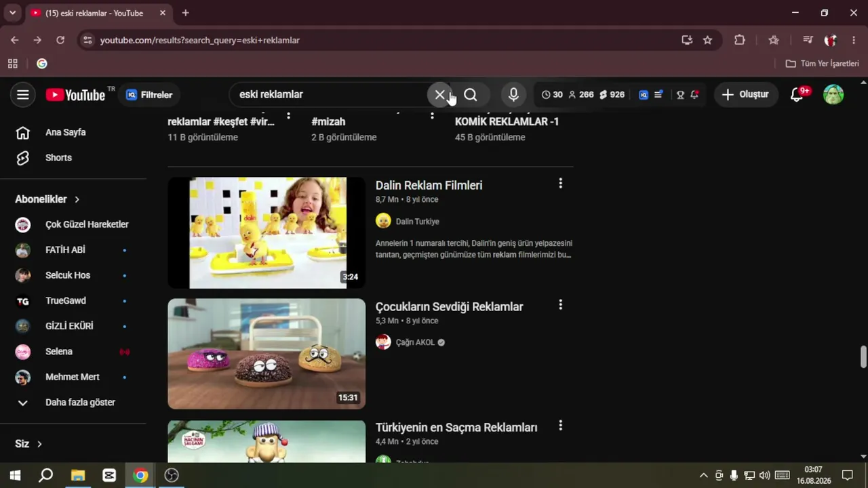Click the Dalin Turkiye channel avatar

[383, 221]
